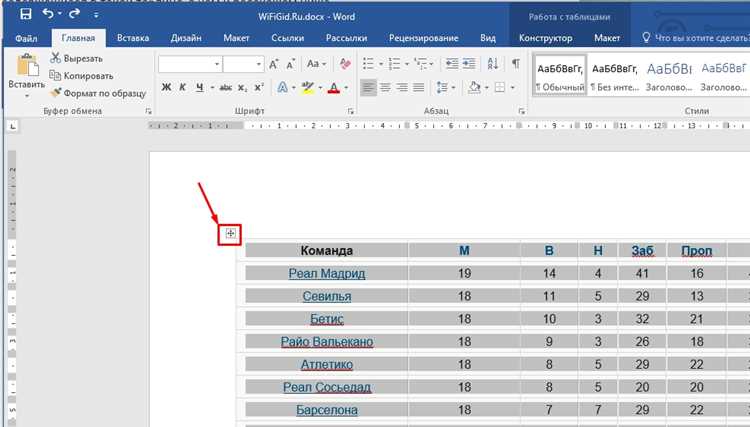The width and height of the screenshot is (750, 427).
Task: Open the line spacing options
Action: pyautogui.click(x=442, y=88)
